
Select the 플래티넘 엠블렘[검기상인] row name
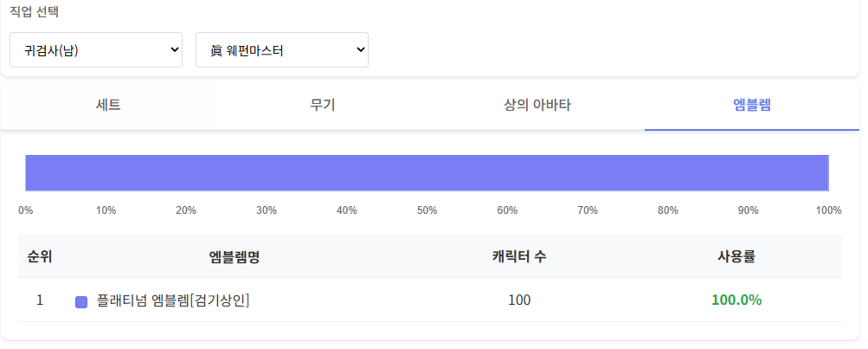tap(173, 301)
